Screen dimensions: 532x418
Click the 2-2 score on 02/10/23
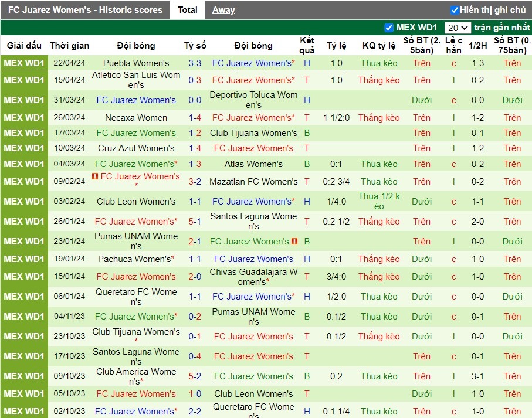tap(195, 411)
